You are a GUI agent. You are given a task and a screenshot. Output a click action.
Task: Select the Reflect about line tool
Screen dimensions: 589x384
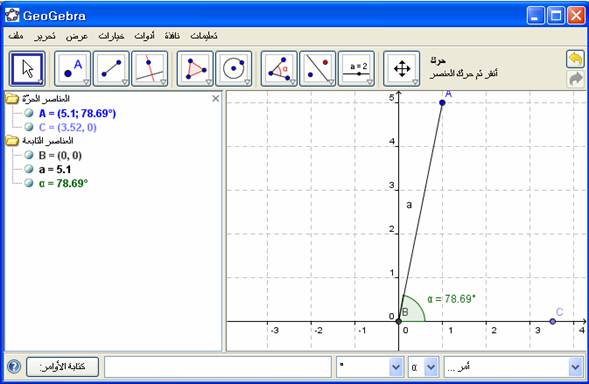(x=317, y=69)
